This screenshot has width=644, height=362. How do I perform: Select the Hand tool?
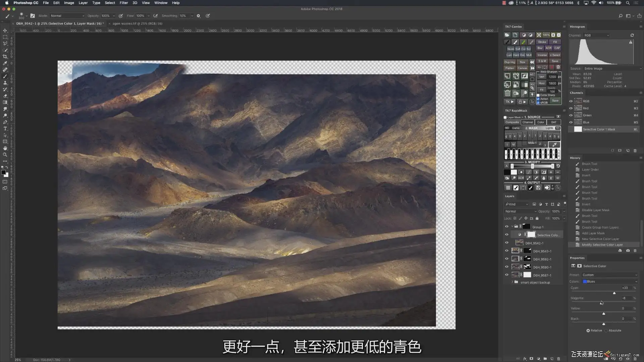[x=5, y=148]
